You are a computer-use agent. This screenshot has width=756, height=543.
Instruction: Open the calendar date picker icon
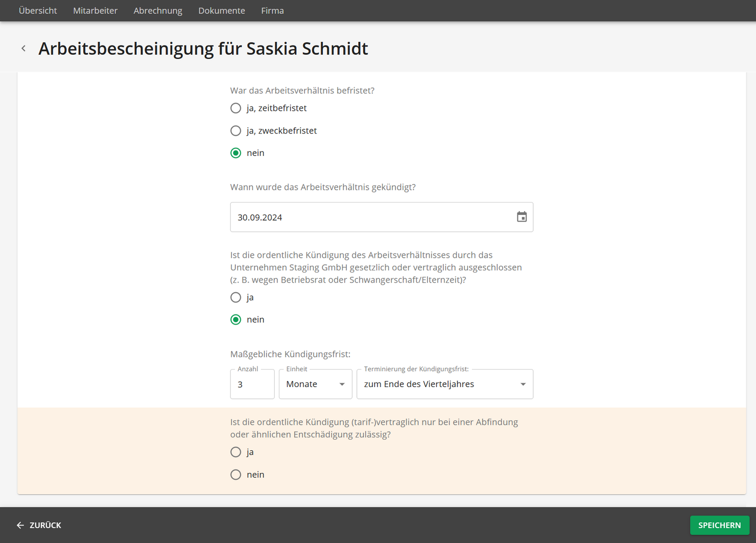pyautogui.click(x=522, y=217)
